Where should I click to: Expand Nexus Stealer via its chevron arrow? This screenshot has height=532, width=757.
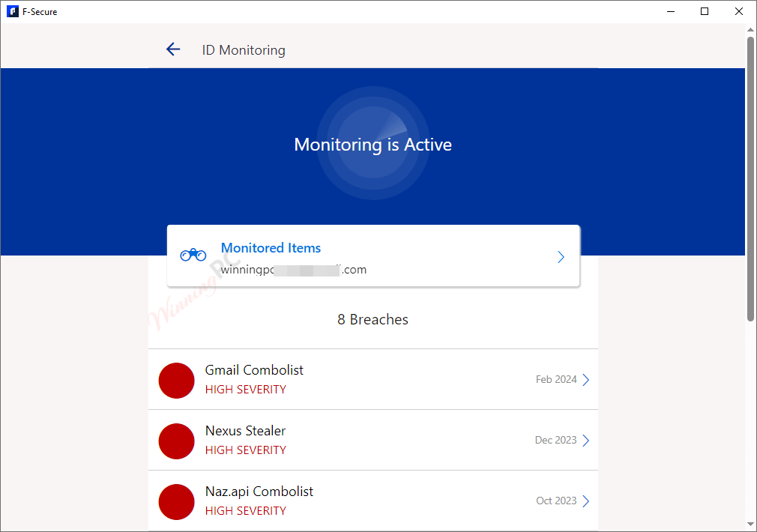(x=585, y=441)
